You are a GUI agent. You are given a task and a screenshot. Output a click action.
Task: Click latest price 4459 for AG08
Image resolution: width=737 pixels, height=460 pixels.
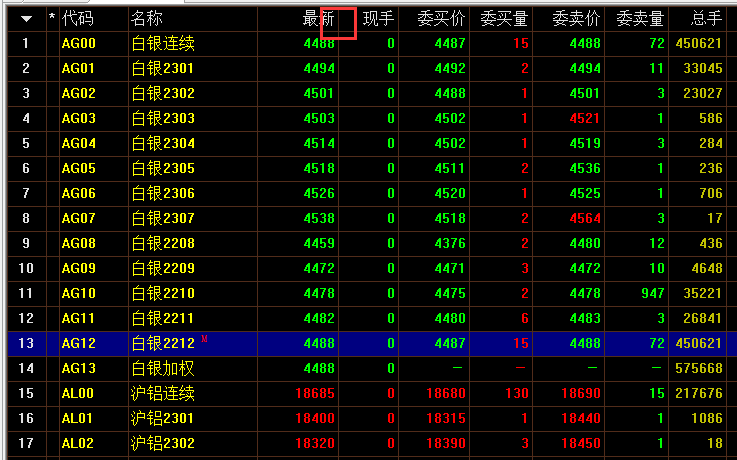point(319,243)
